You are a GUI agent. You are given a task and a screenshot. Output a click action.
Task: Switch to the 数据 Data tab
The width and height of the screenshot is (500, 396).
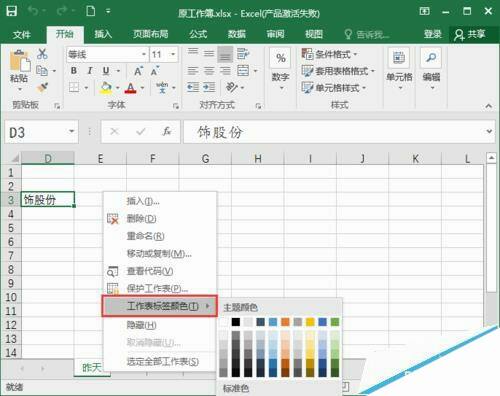tap(237, 34)
